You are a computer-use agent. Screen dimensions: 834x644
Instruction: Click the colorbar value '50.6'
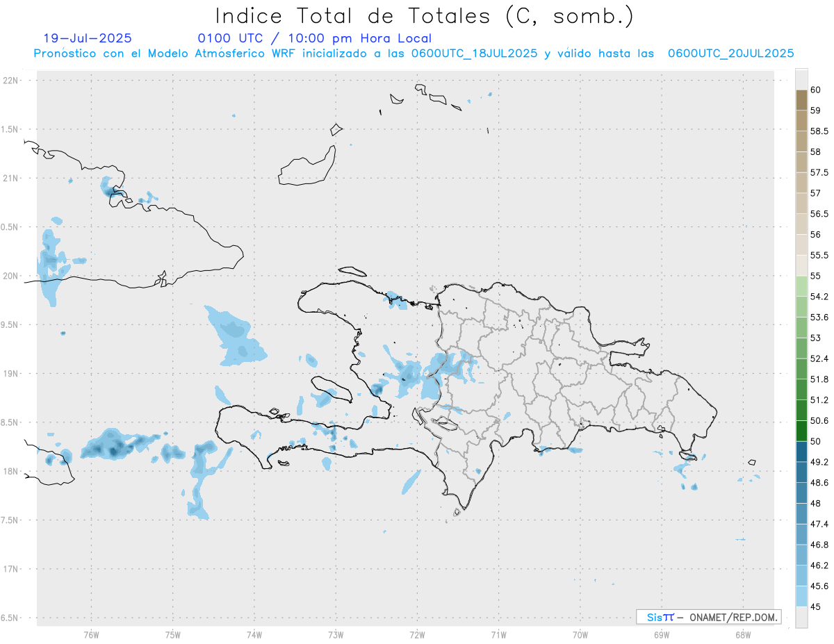click(819, 421)
